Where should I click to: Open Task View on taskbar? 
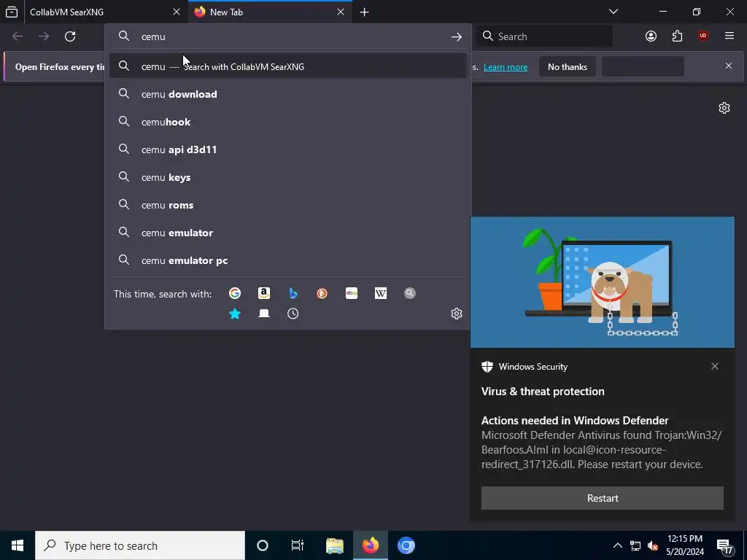pyautogui.click(x=298, y=545)
